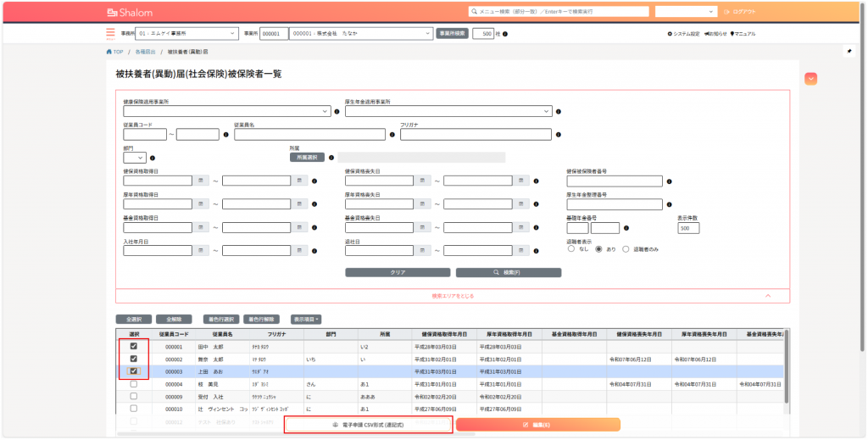This screenshot has height=440, width=868.
Task: Open 各種届出 breadcrumb link
Action: (145, 52)
